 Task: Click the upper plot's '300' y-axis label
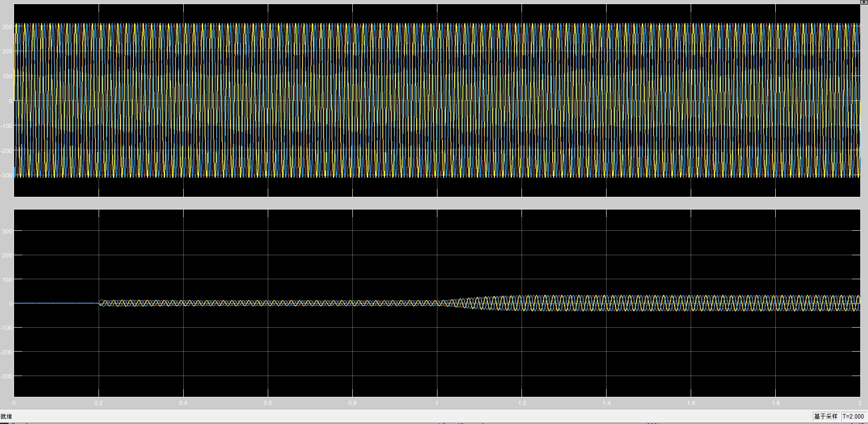(8, 27)
